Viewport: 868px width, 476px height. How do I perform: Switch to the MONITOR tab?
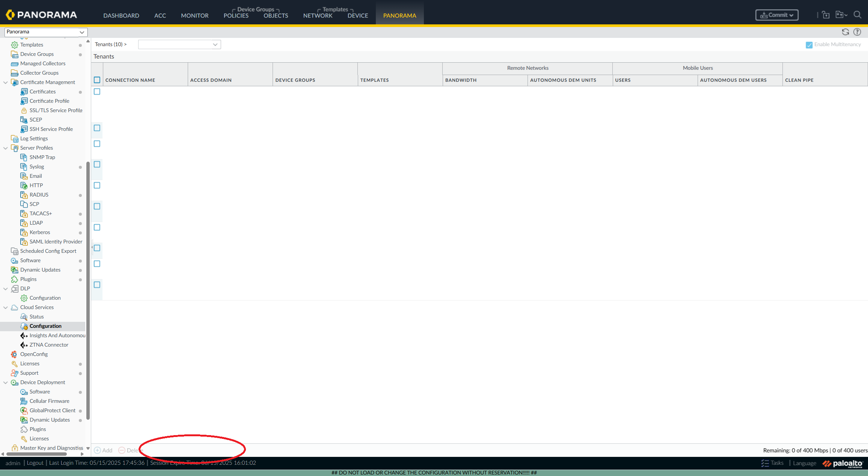pyautogui.click(x=194, y=15)
